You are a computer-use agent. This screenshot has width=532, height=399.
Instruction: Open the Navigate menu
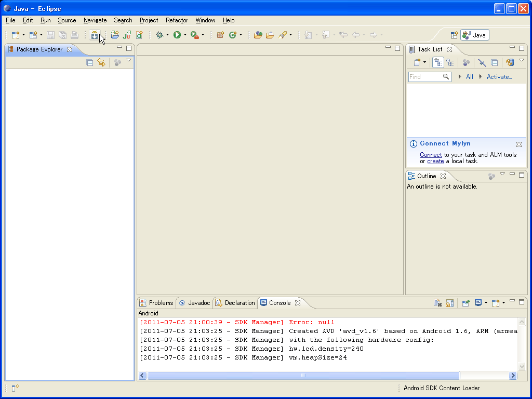[95, 20]
